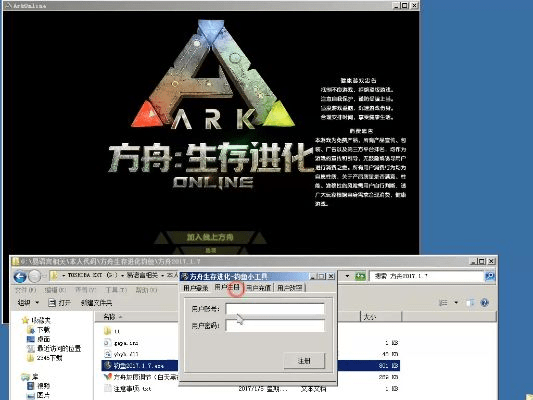Open the 组织 organize dropdown
This screenshot has width=533, height=400.
point(28,302)
